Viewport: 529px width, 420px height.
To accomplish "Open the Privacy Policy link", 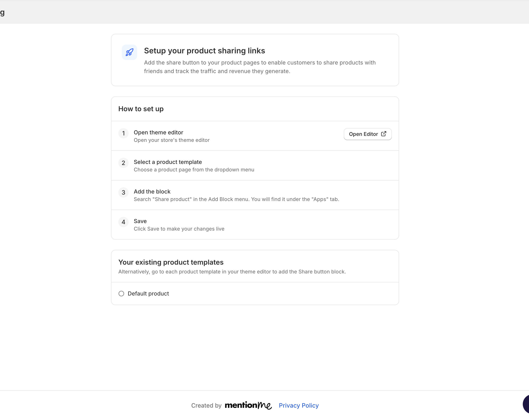I will tap(298, 405).
